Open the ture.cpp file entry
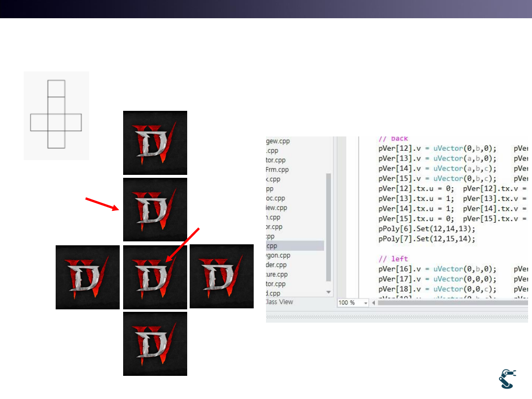Viewport: 532px width, 399px height. pos(277,274)
